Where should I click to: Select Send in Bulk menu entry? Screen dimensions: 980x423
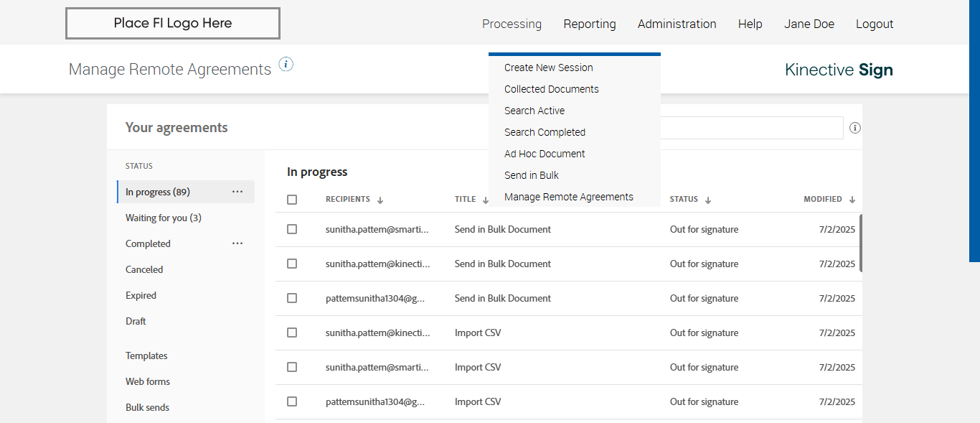click(x=531, y=175)
